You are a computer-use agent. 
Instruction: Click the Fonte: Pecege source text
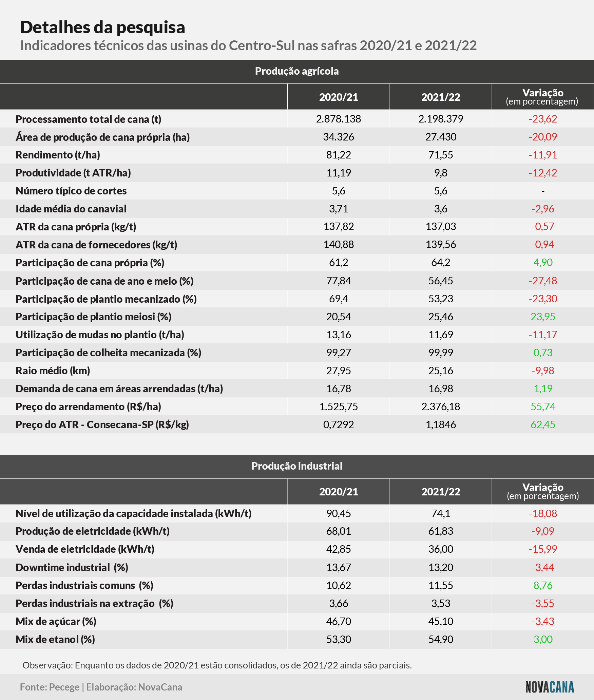[x=50, y=687]
